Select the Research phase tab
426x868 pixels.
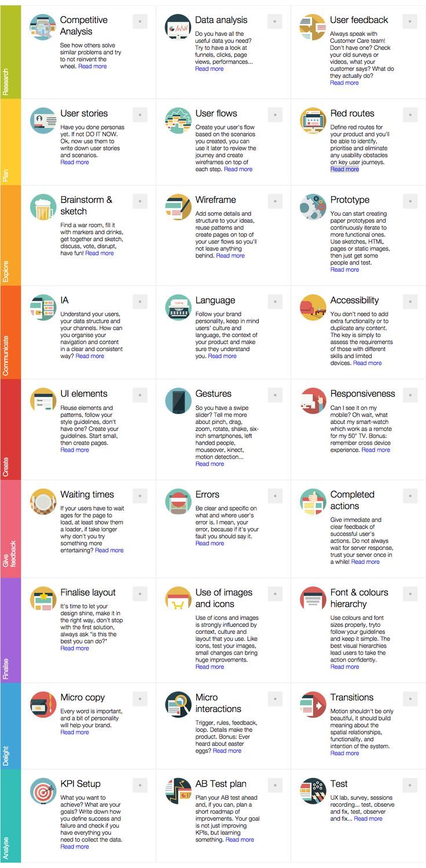coord(10,52)
